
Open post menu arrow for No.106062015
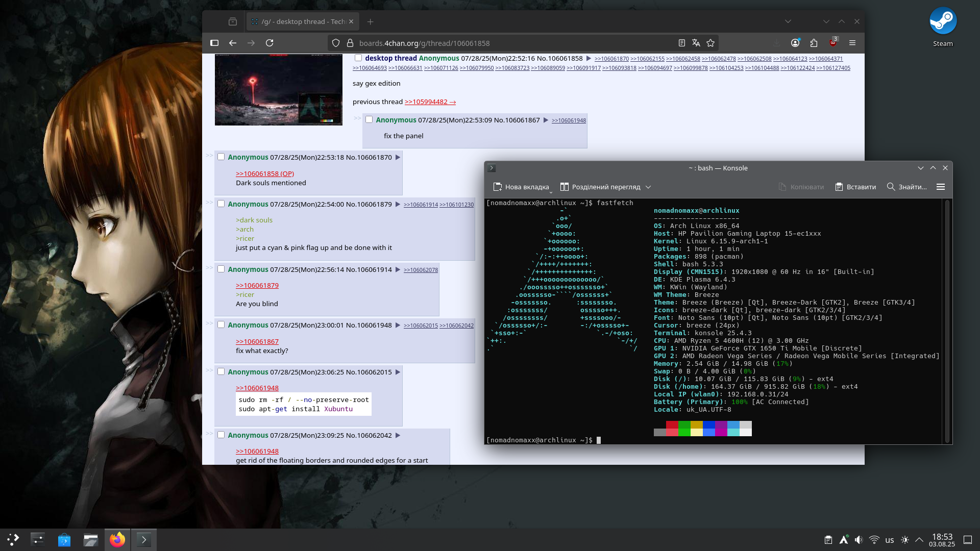pyautogui.click(x=398, y=372)
